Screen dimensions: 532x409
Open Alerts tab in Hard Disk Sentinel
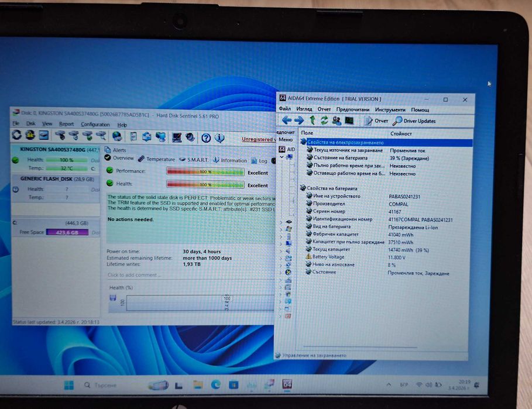click(115, 150)
